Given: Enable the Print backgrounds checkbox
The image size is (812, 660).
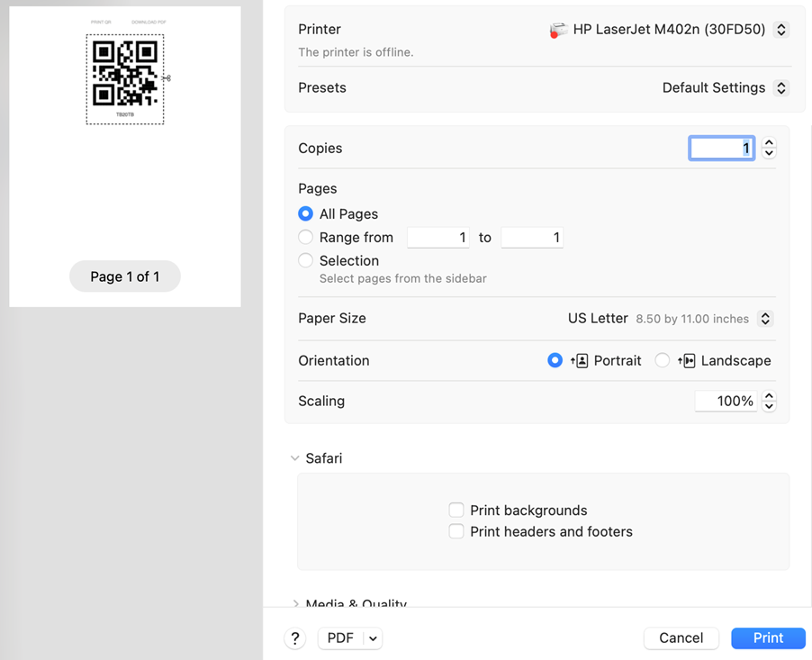Looking at the screenshot, I should [x=456, y=510].
